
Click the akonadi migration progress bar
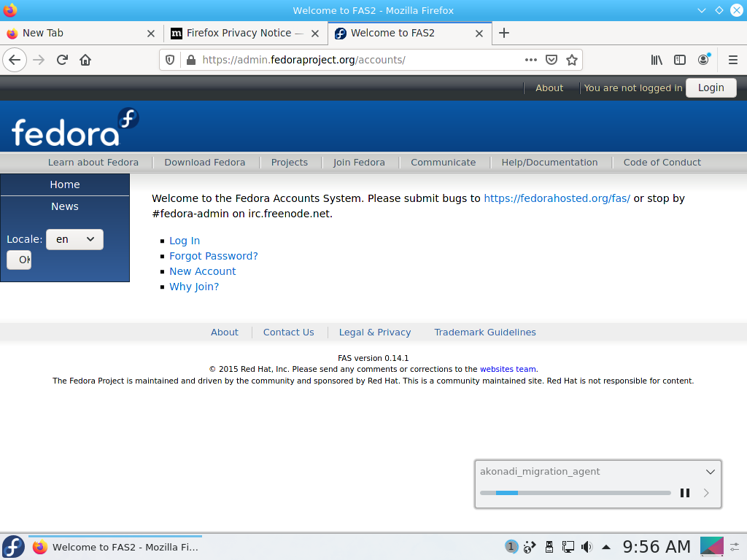click(576, 493)
